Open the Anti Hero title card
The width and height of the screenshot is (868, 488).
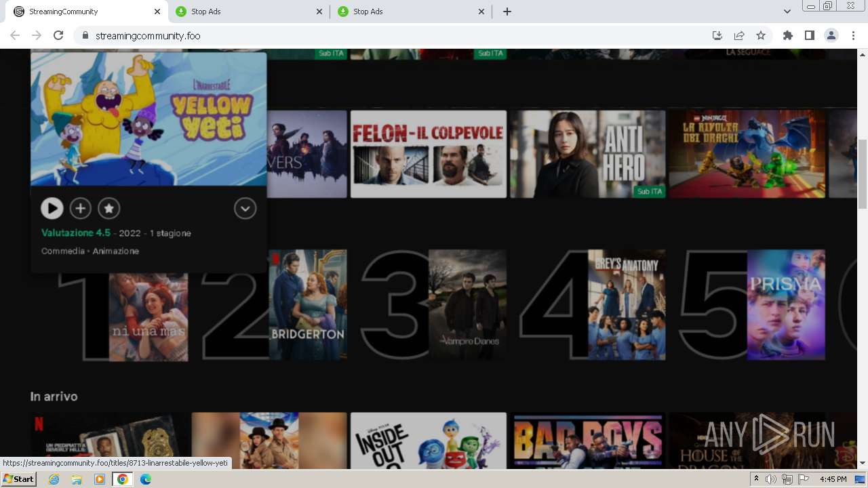pos(588,154)
